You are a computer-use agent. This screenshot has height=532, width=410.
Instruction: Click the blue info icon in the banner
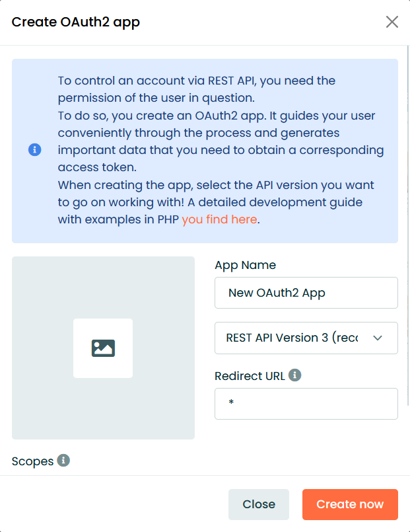34,149
